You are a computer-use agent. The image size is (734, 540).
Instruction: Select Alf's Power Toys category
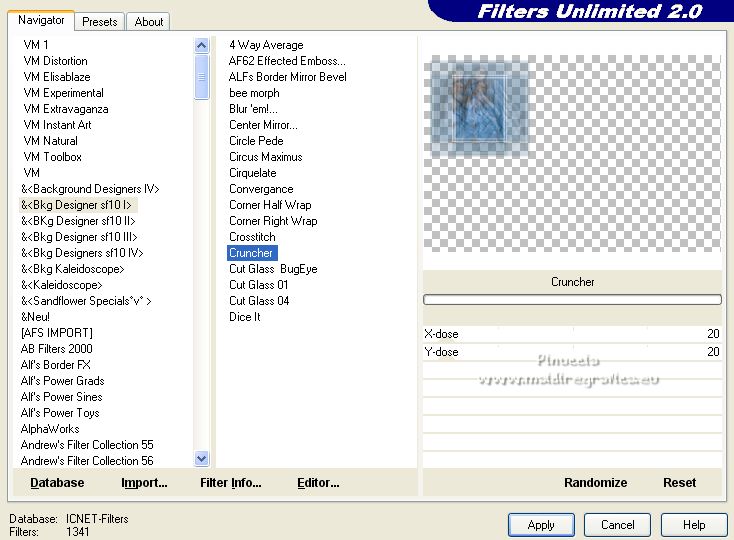tap(60, 413)
